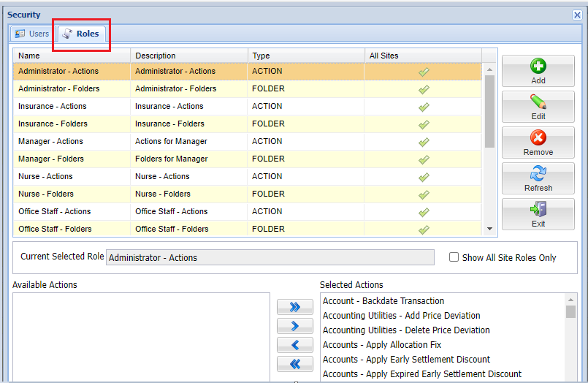
Task: Click Selected Actions scrollbar thumb
Action: pyautogui.click(x=570, y=311)
